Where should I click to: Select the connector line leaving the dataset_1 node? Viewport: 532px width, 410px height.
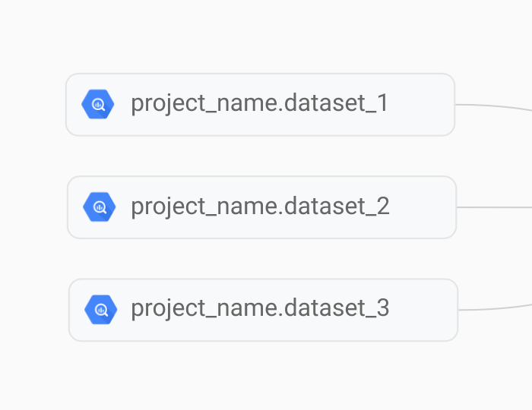[494, 106]
